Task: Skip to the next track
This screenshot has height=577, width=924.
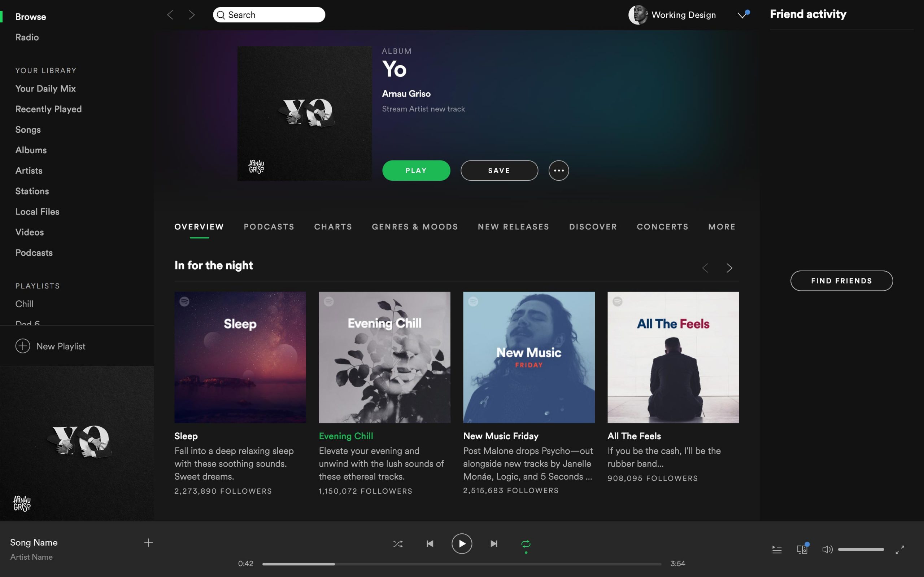Action: tap(494, 543)
